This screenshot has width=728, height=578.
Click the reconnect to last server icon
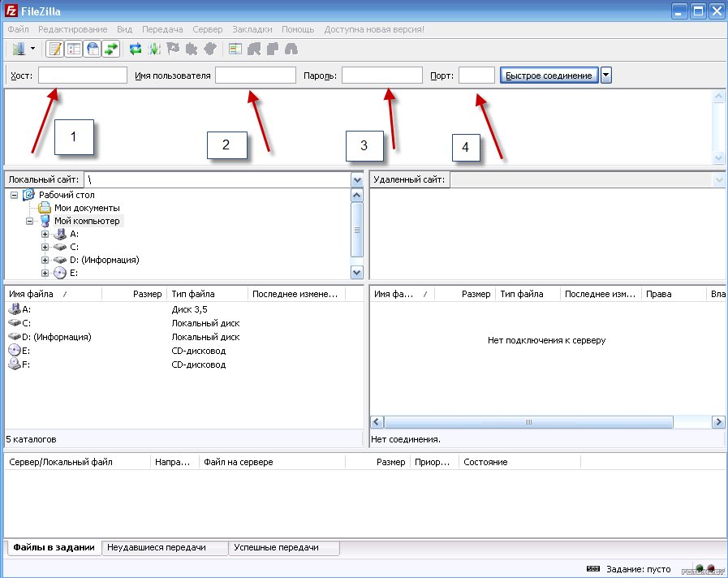point(210,49)
